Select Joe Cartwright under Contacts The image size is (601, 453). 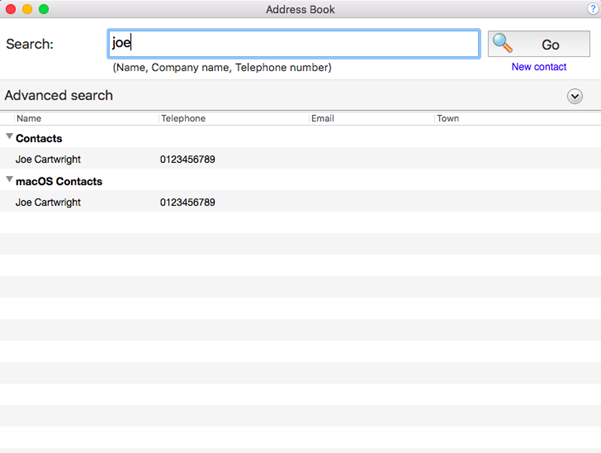[x=48, y=159]
